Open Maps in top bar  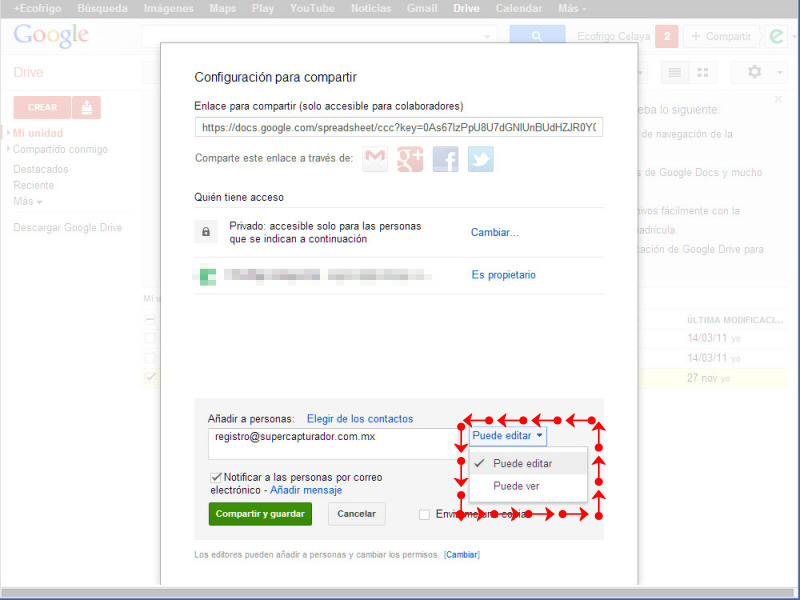click(x=222, y=8)
